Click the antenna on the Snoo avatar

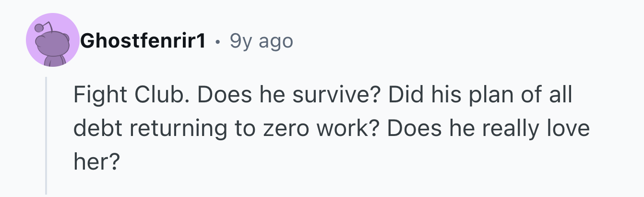41,28
